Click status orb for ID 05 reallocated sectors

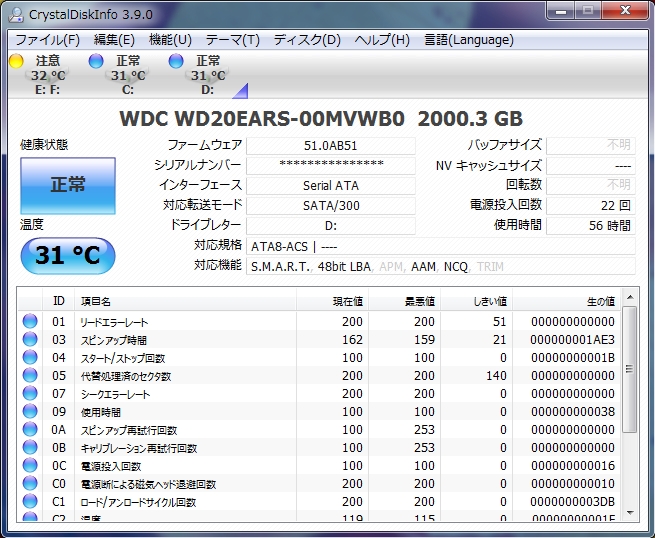coord(30,375)
